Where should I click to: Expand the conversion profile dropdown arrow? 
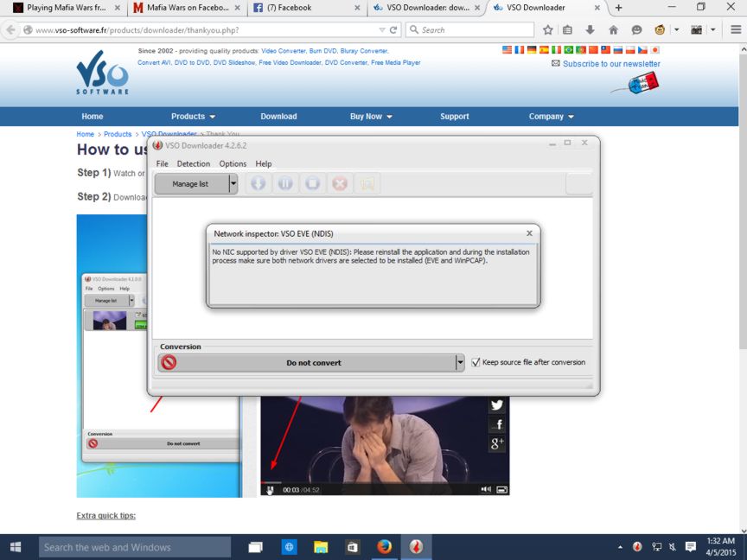[x=460, y=362]
